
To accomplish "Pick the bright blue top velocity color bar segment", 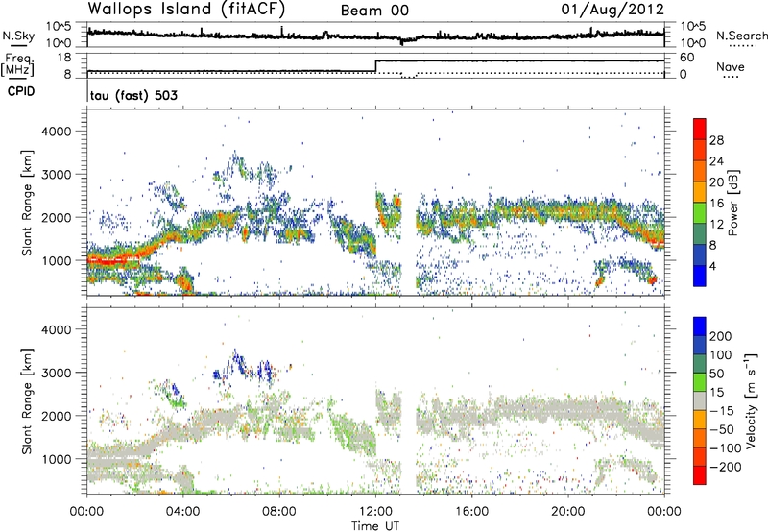I will pyautogui.click(x=700, y=326).
